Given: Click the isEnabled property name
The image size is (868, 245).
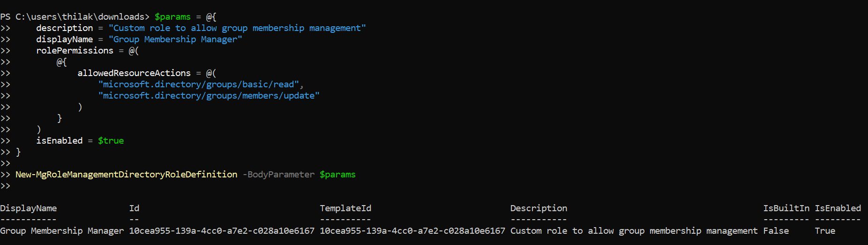Looking at the screenshot, I should (59, 141).
